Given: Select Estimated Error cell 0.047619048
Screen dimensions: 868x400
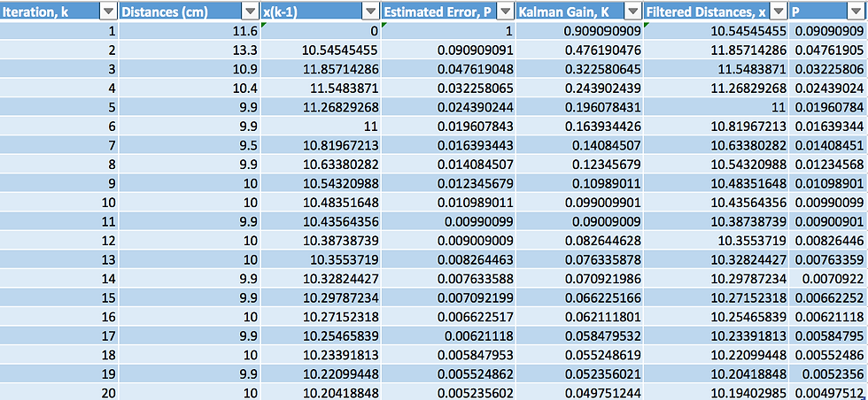Looking at the screenshot, I should 448,69.
